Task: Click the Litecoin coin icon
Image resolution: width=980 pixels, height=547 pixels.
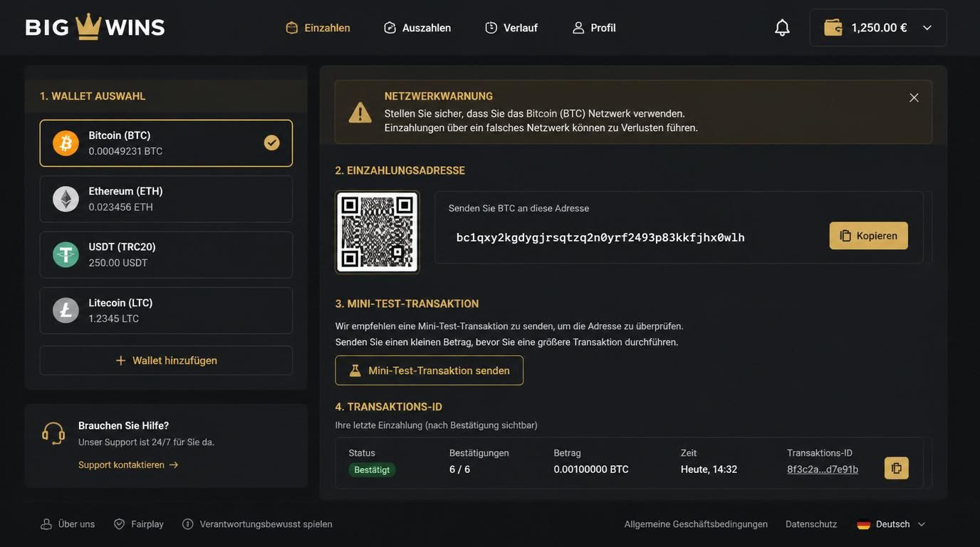Action: point(66,311)
